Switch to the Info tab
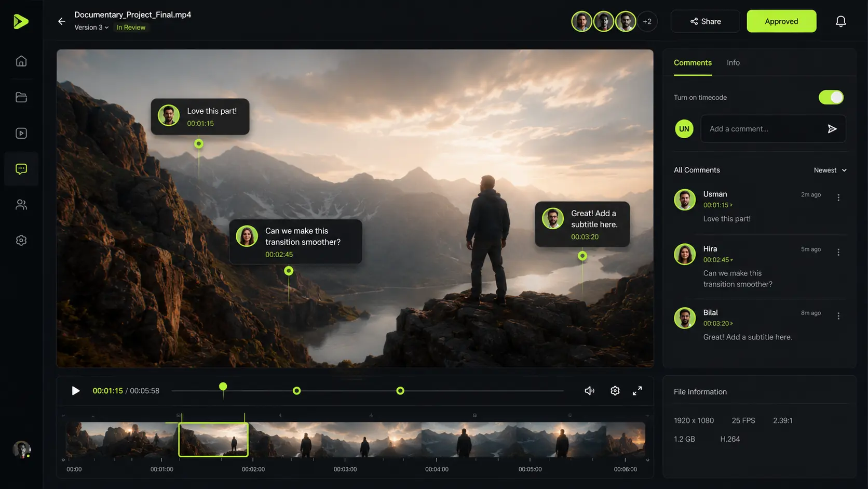Viewport: 868px width, 489px height. click(x=733, y=62)
